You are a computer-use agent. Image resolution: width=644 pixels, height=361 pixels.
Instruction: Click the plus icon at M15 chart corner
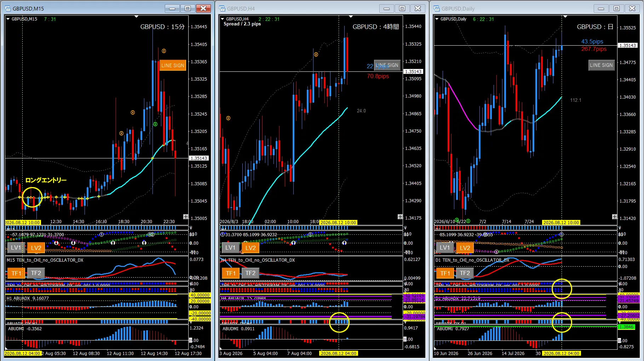pos(186,217)
